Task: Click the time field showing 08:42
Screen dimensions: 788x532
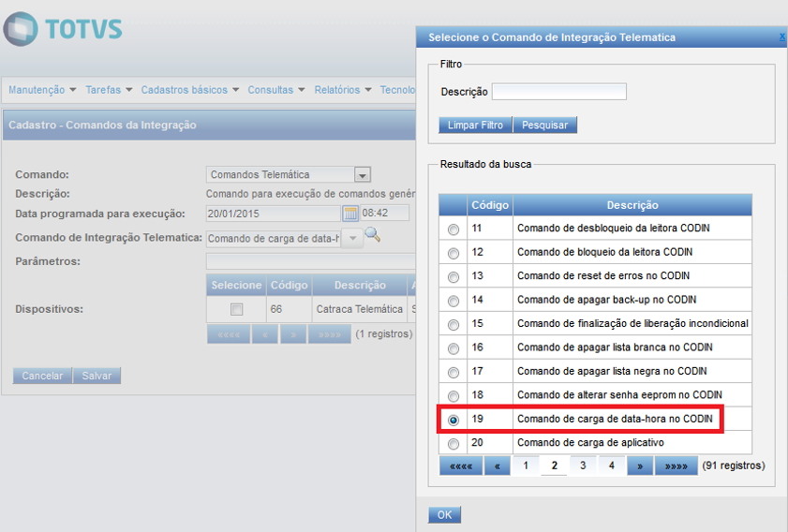Action: pos(384,213)
